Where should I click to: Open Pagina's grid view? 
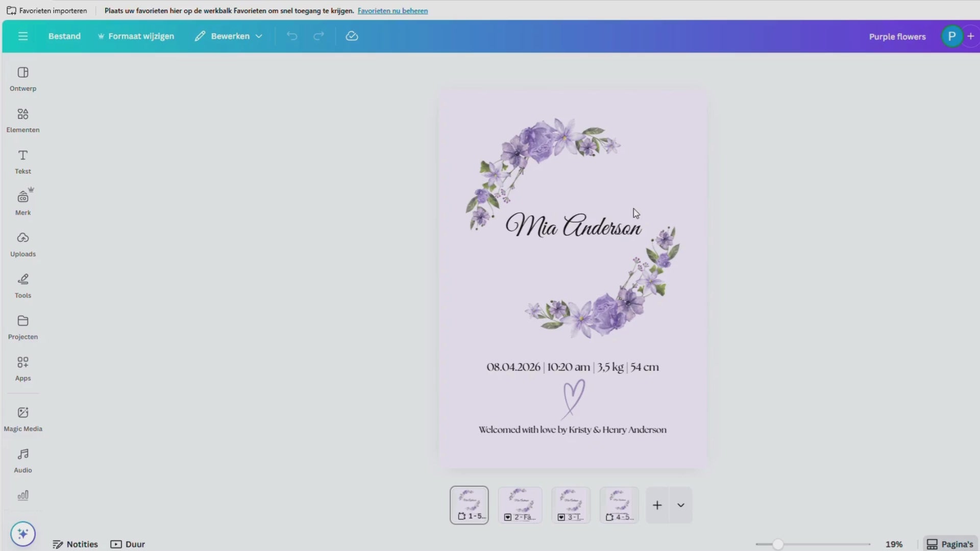[x=950, y=544]
